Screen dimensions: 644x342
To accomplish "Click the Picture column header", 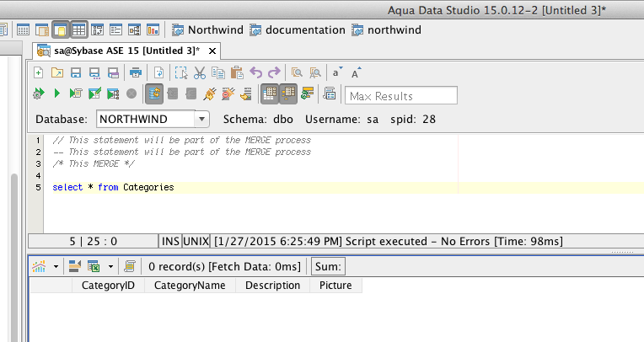I will (335, 286).
